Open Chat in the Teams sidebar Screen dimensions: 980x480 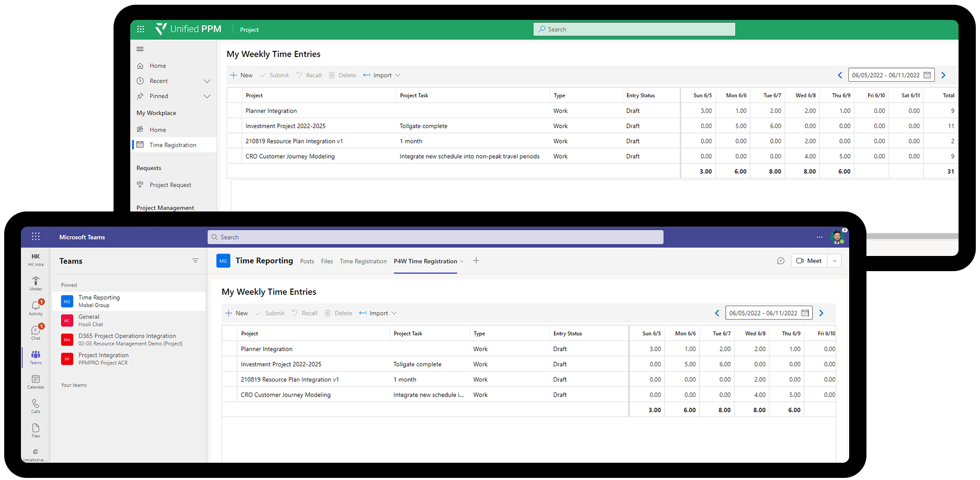tap(36, 332)
